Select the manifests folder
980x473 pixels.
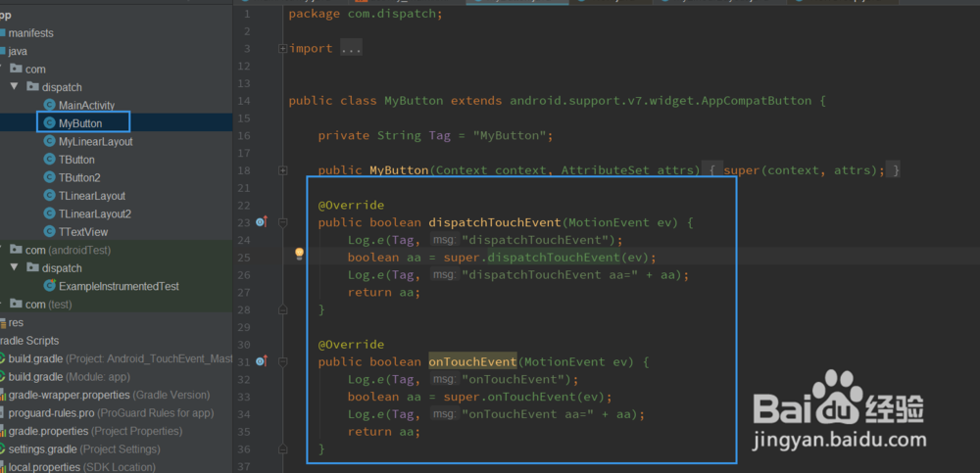point(30,32)
